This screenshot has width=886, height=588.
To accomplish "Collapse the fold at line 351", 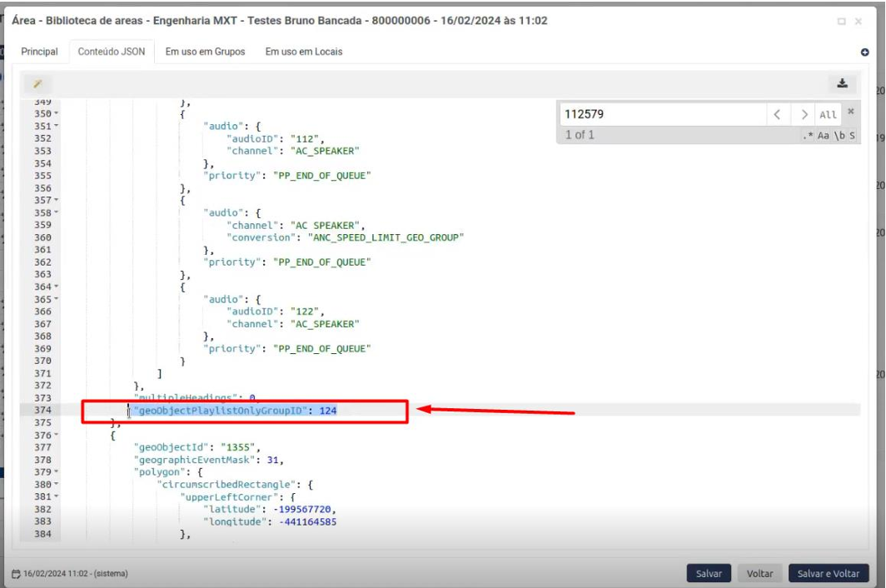I will tap(57, 127).
